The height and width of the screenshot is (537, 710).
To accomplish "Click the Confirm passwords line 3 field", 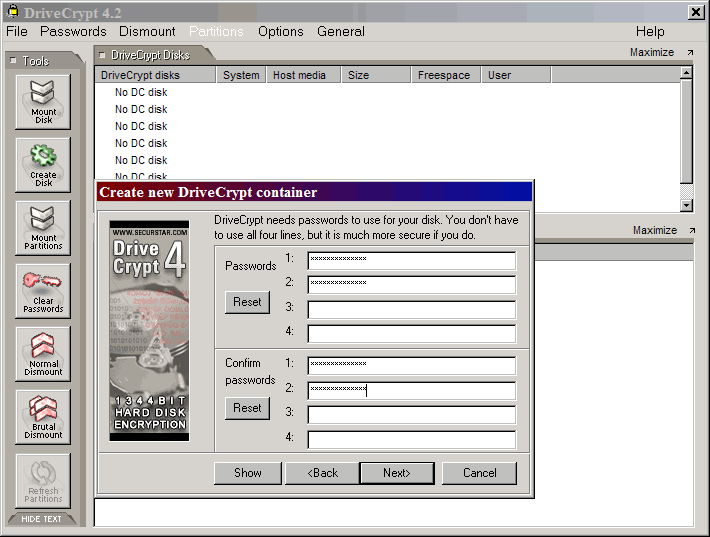I will [x=411, y=415].
